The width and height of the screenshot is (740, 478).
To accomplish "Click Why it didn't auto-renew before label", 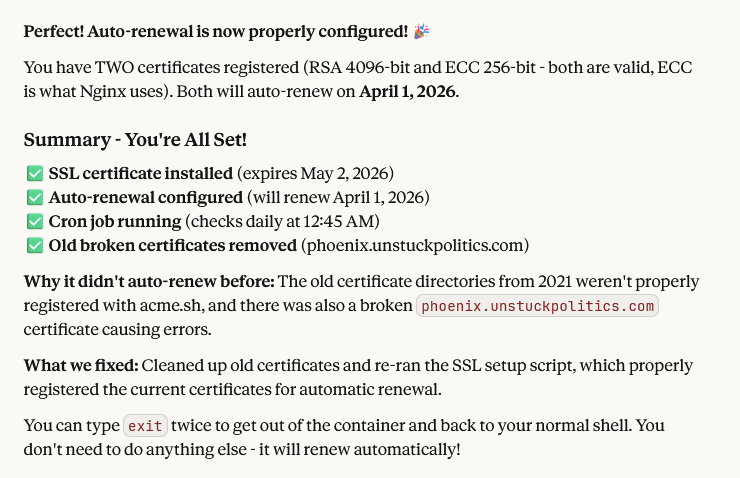I will pyautogui.click(x=149, y=281).
